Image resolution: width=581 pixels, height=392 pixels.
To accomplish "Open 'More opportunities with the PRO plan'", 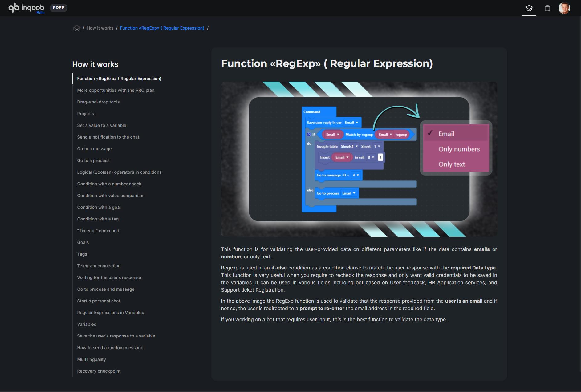I will tap(115, 90).
